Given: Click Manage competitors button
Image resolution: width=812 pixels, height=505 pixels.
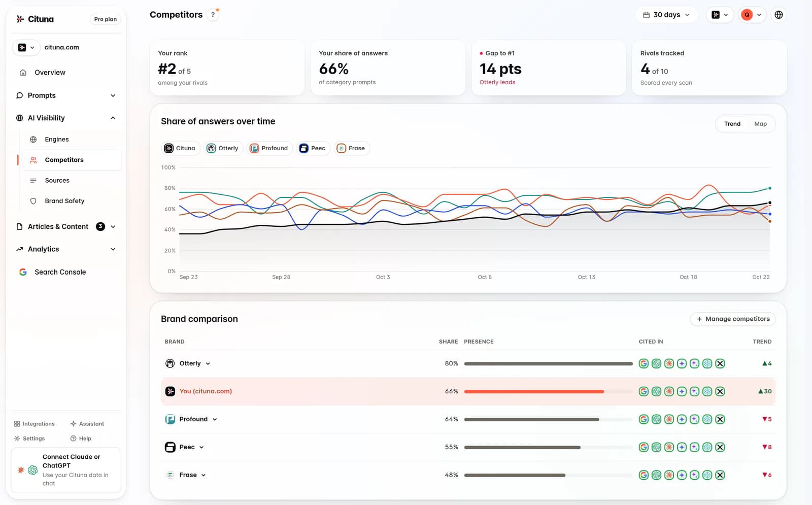Looking at the screenshot, I should pyautogui.click(x=733, y=319).
